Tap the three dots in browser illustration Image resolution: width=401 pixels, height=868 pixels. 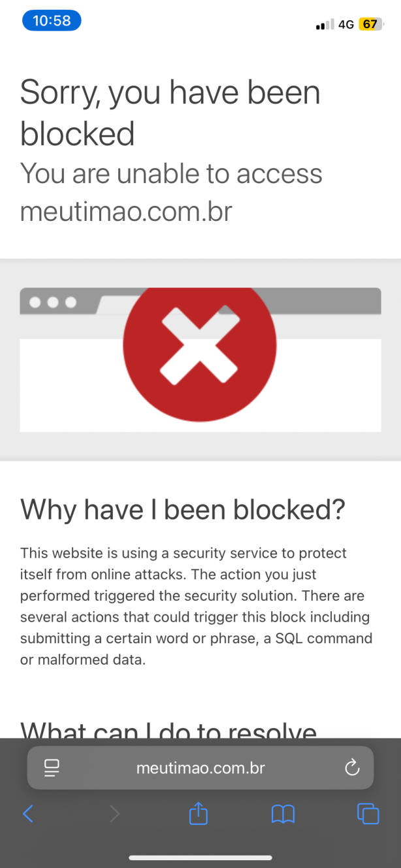tap(53, 303)
